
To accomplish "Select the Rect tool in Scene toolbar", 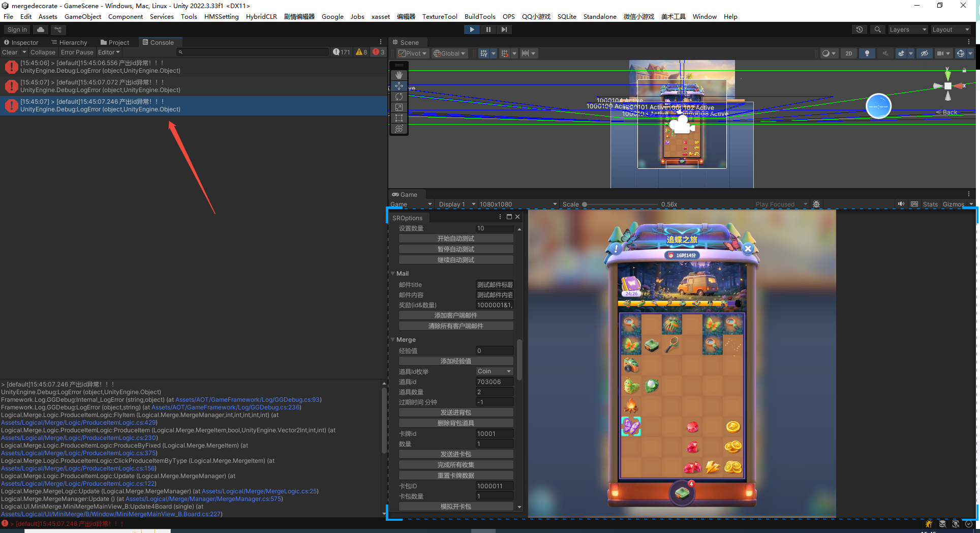I will [x=399, y=118].
